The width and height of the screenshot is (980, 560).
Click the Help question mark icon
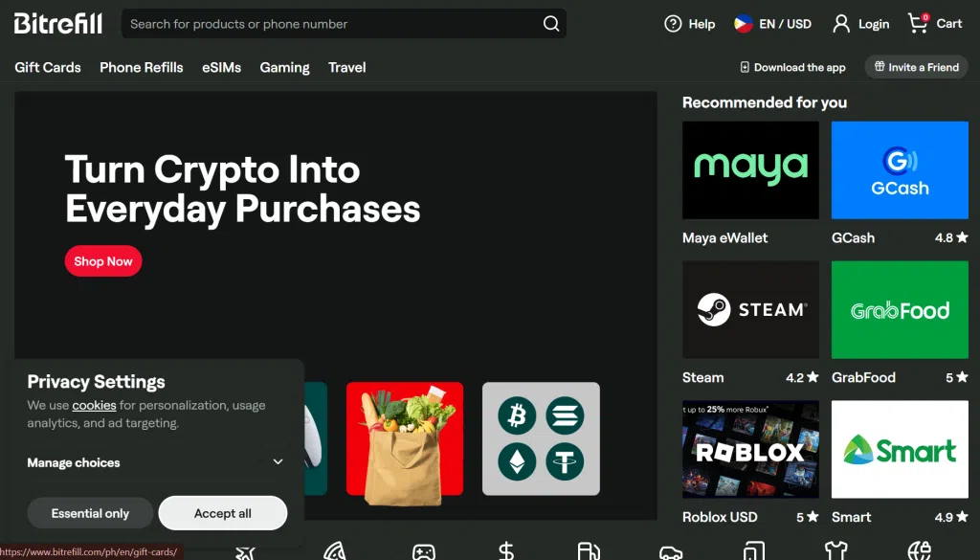[673, 24]
